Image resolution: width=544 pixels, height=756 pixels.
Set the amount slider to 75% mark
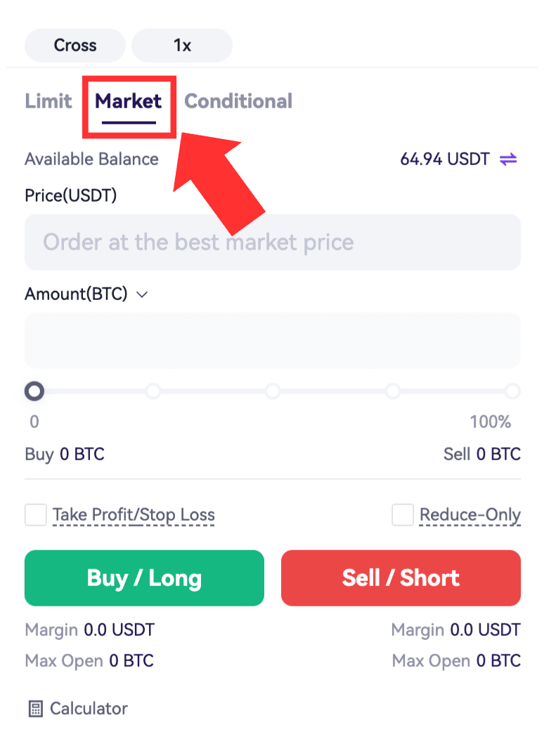click(393, 391)
